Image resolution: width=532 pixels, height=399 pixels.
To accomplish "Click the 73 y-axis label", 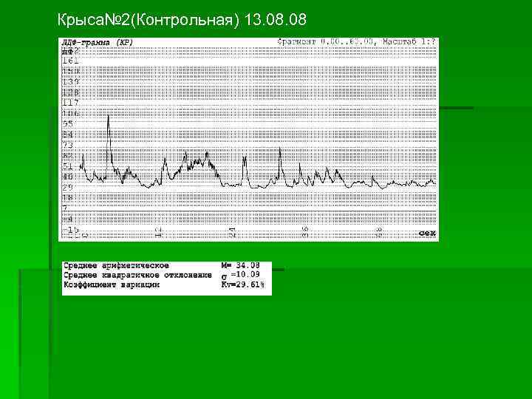I will [x=68, y=145].
